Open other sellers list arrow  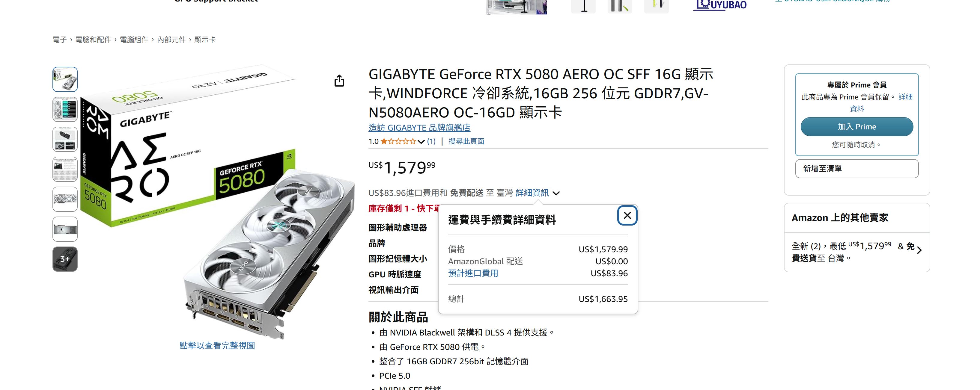pyautogui.click(x=919, y=250)
